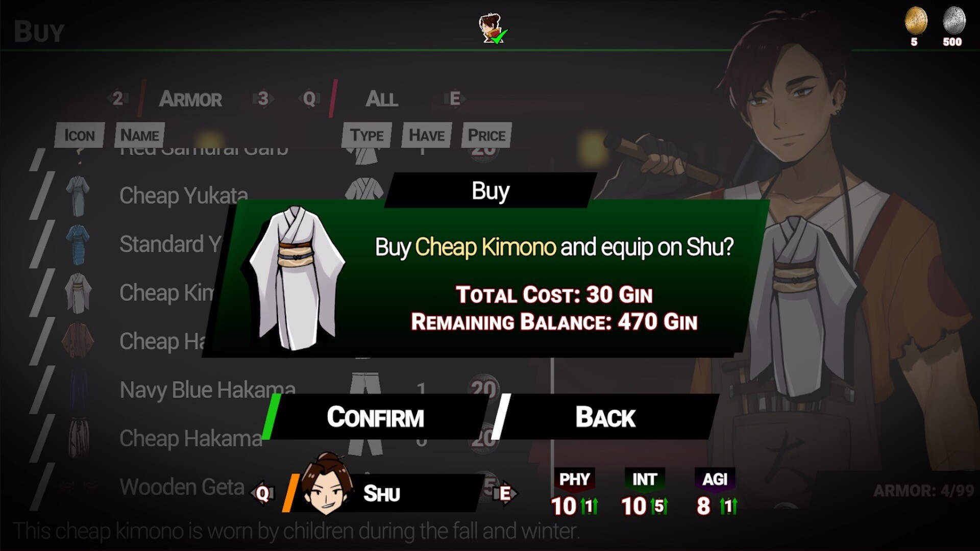The height and width of the screenshot is (551, 980).
Task: Click Shu's portrait face icon
Action: point(326,484)
